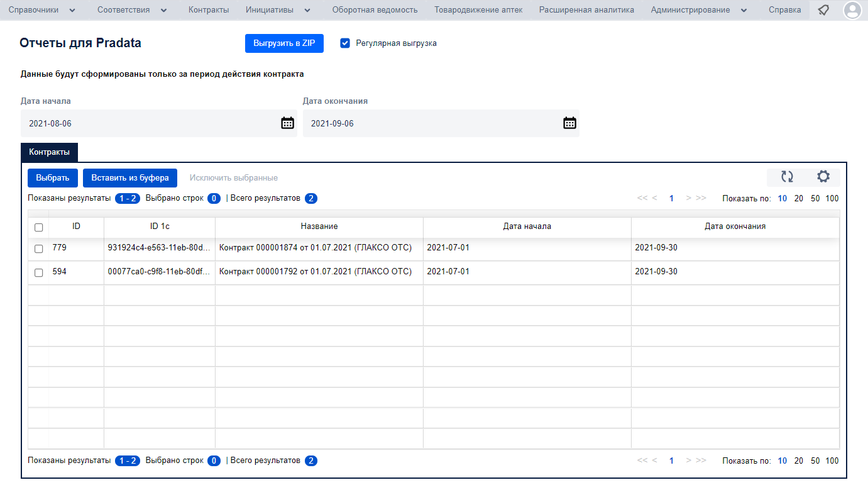Sort by Дата окончания column header

735,226
